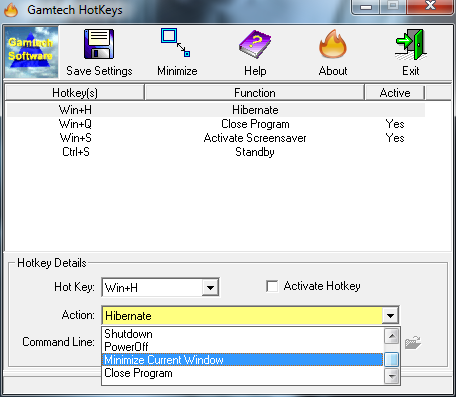Click the browse folder icon beside Command Line
456x397 pixels.
413,342
